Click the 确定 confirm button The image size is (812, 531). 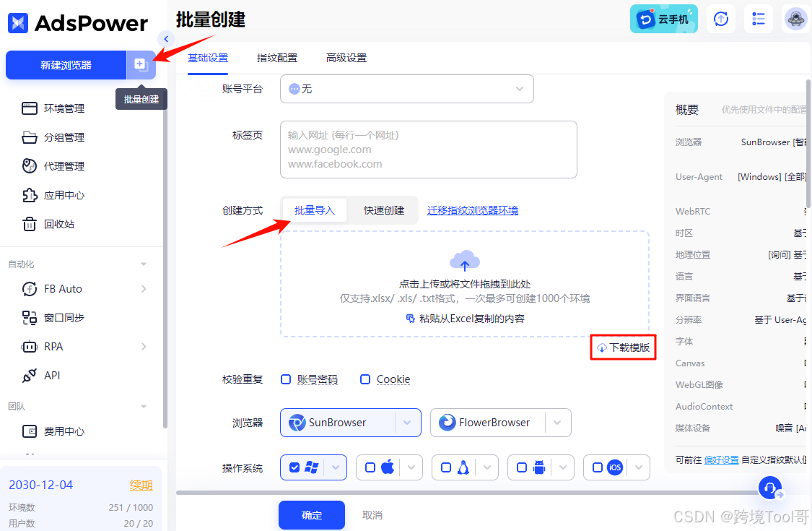pyautogui.click(x=312, y=515)
